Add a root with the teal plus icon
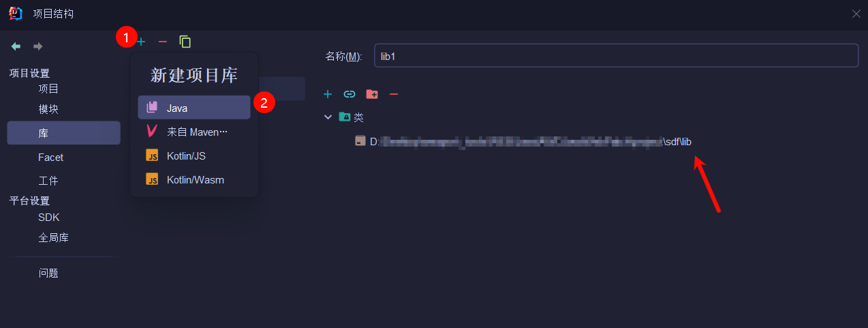Viewport: 868px width, 328px height. [x=328, y=94]
